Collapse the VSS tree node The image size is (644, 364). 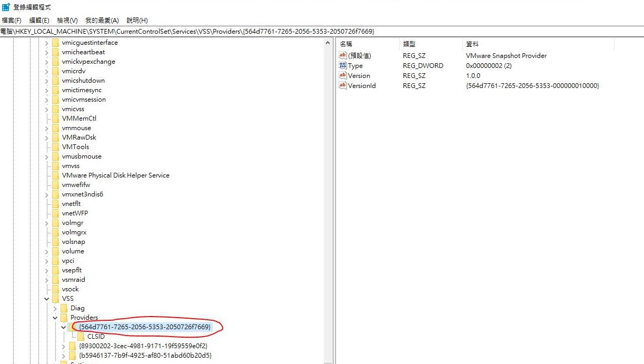[46, 298]
